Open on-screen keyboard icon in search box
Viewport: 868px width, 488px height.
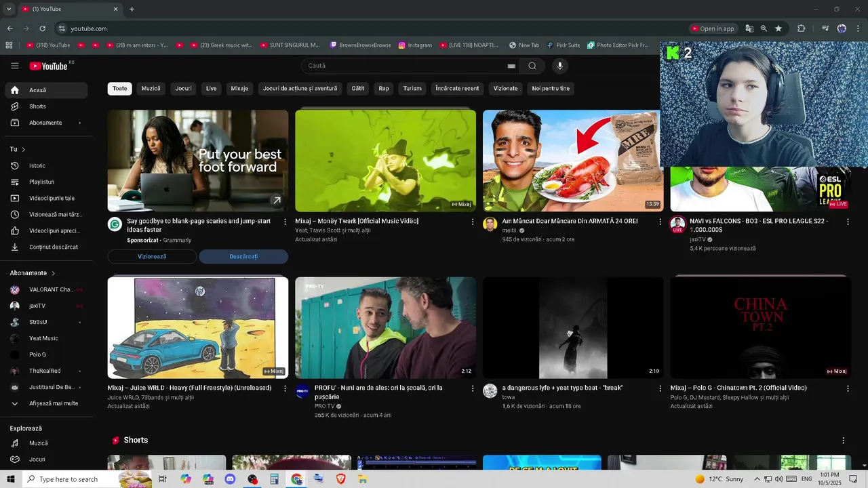(511, 66)
